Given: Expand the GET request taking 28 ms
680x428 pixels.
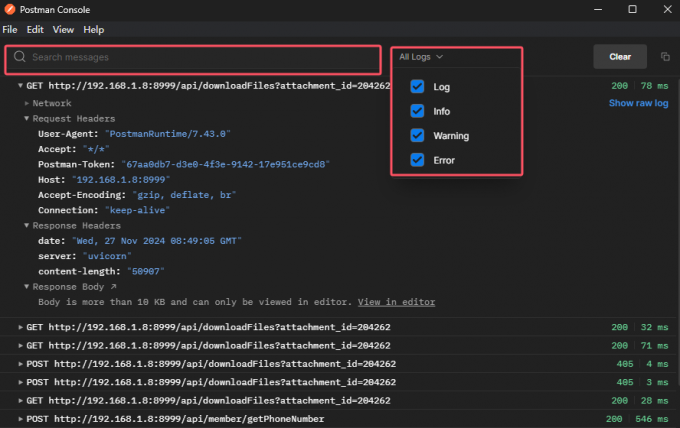Looking at the screenshot, I should point(20,401).
